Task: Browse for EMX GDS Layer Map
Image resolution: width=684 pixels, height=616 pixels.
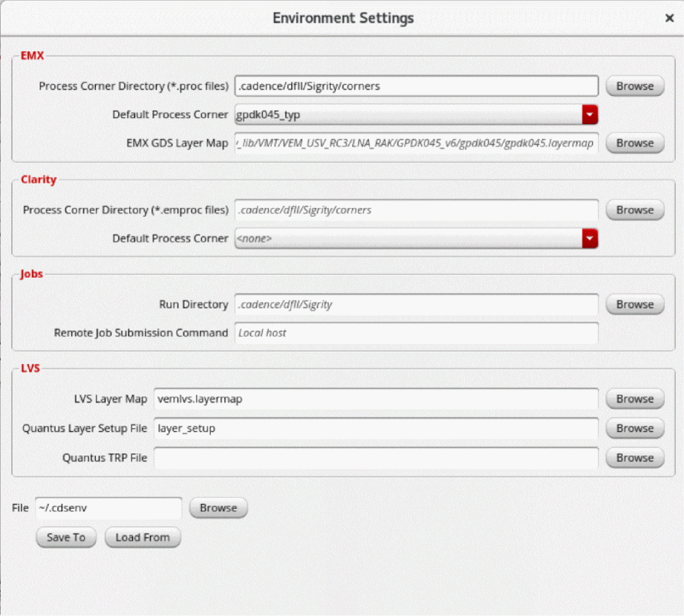Action: click(x=634, y=143)
